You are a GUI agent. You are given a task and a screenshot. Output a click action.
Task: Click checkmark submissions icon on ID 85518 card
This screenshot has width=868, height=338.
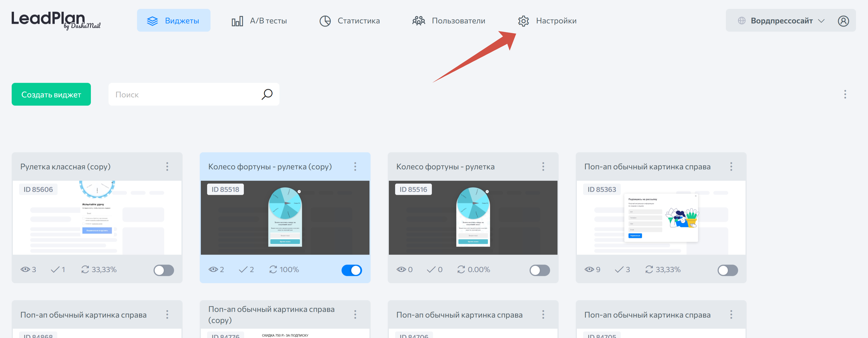pos(243,270)
